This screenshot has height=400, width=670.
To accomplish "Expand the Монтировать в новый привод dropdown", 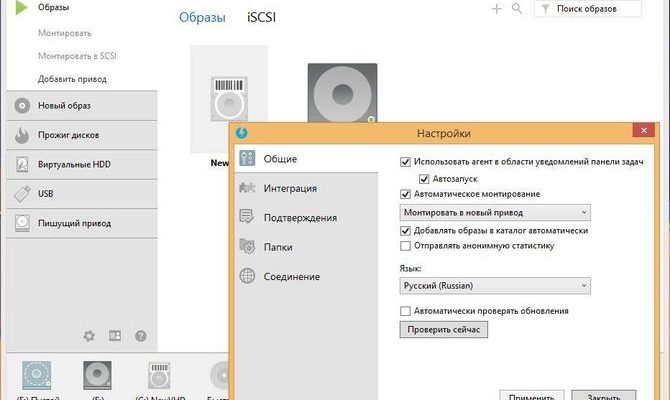I will coord(494,212).
